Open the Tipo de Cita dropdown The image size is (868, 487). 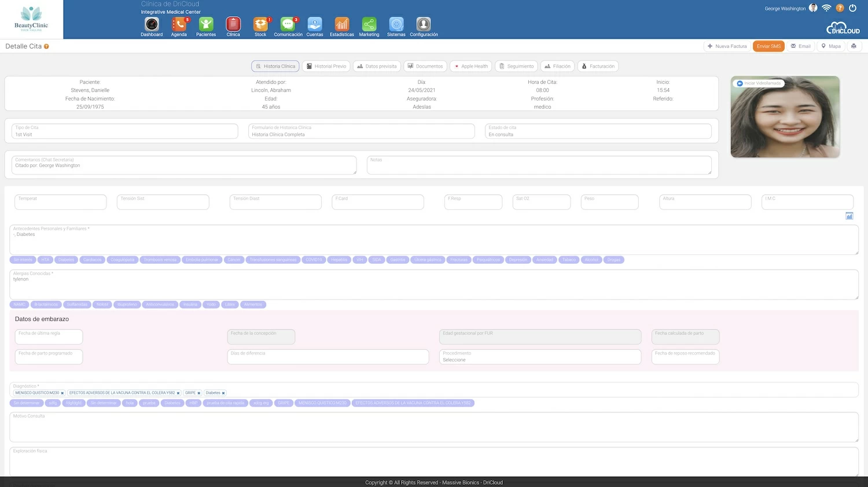coord(124,131)
